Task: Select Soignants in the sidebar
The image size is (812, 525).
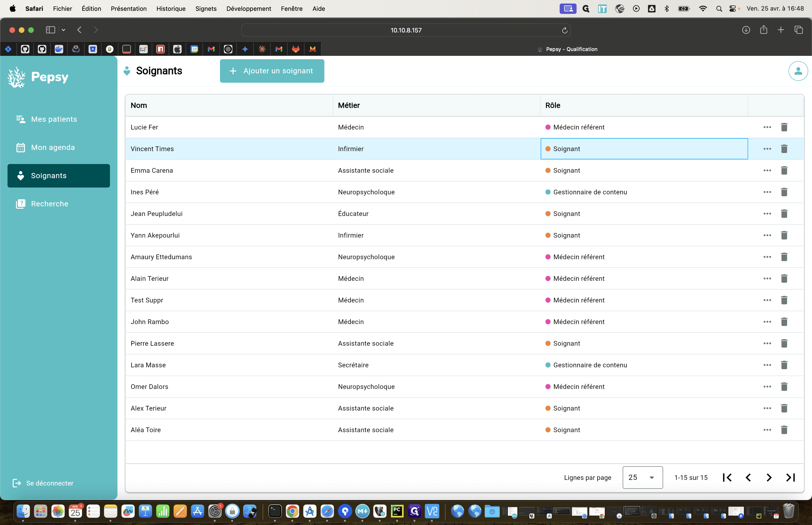Action: (x=59, y=176)
